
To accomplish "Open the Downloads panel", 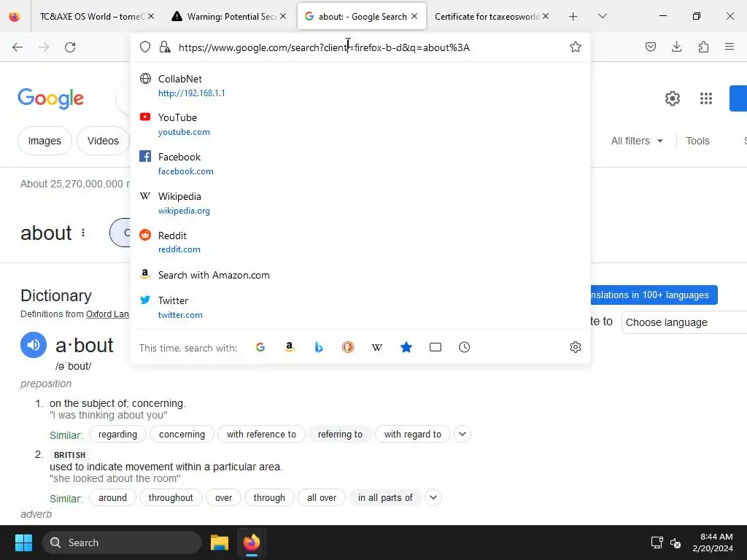I will [x=676, y=47].
